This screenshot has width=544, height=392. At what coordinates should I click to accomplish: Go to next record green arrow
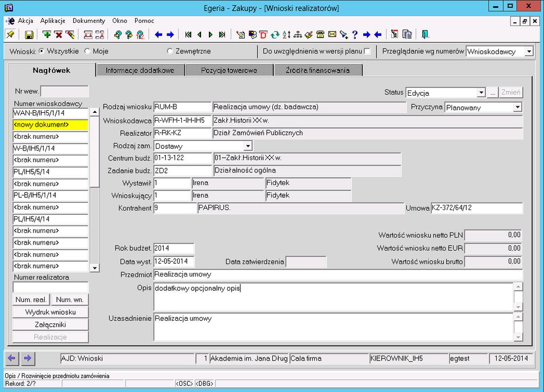[x=210, y=35]
